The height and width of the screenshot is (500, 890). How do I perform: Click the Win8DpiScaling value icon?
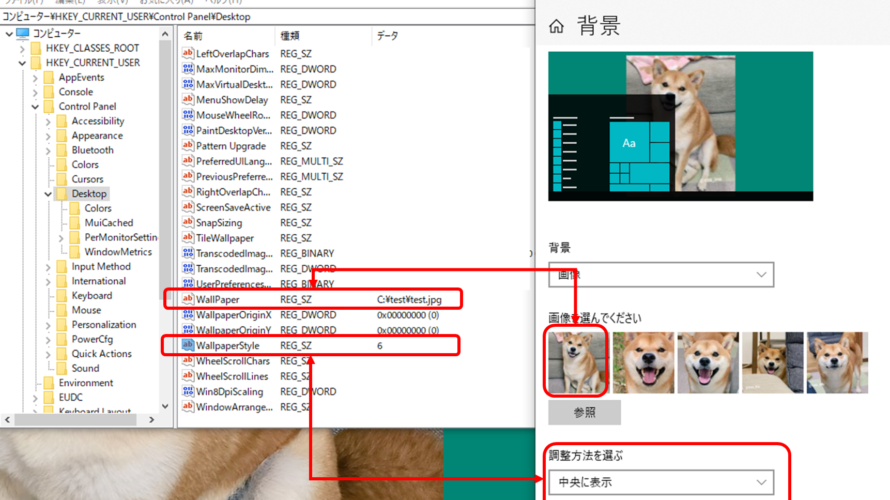(188, 390)
